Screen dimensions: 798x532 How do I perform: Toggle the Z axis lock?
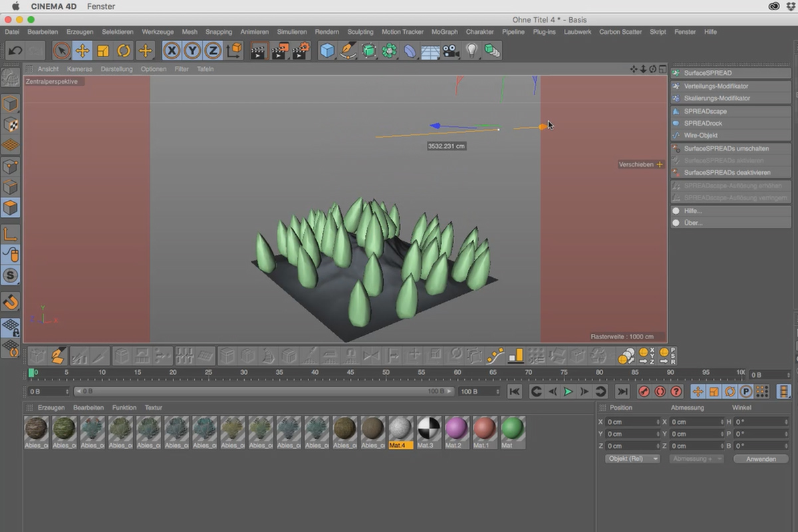[213, 51]
